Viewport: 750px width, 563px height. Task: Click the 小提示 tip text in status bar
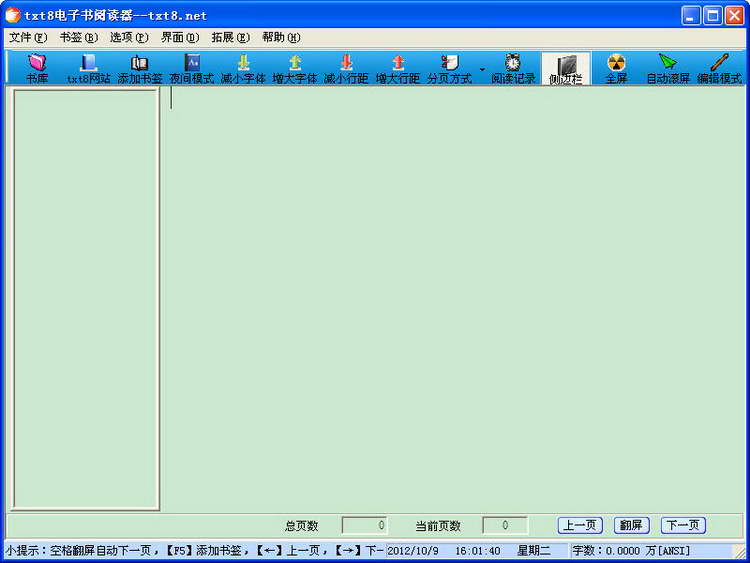[194, 551]
